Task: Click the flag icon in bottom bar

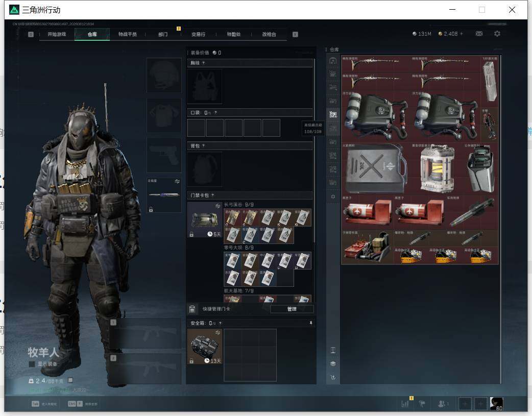Action: coord(422,404)
